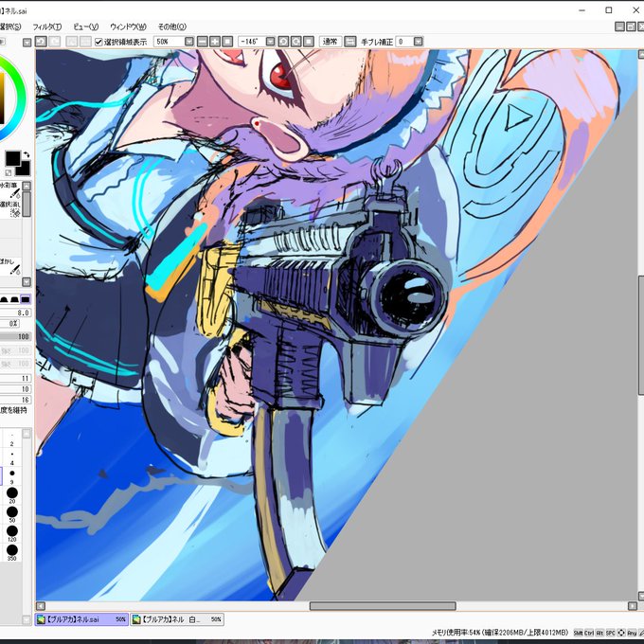The width and height of the screenshot is (644, 644).
Task: Select the flat brush edge shape (highlighted)
Action: pyautogui.click(x=26, y=299)
